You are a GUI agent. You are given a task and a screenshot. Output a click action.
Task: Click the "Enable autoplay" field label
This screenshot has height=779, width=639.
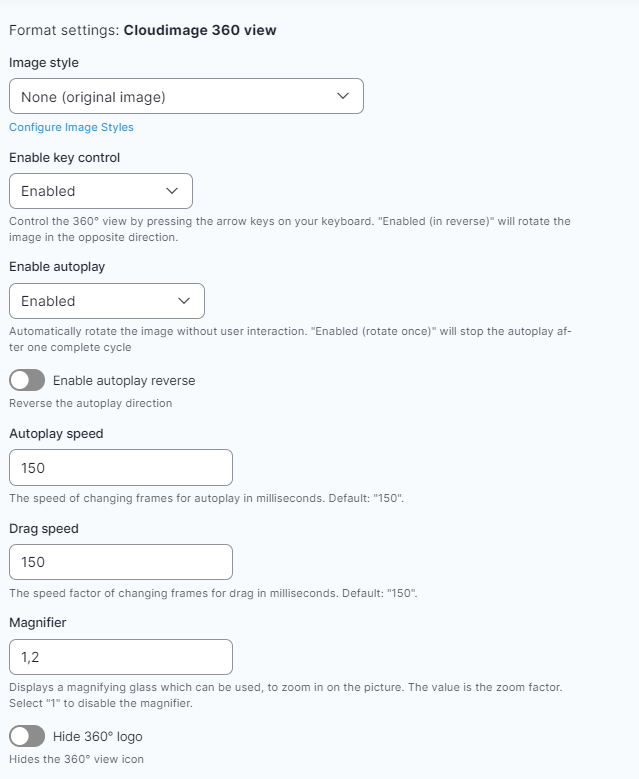coord(57,267)
